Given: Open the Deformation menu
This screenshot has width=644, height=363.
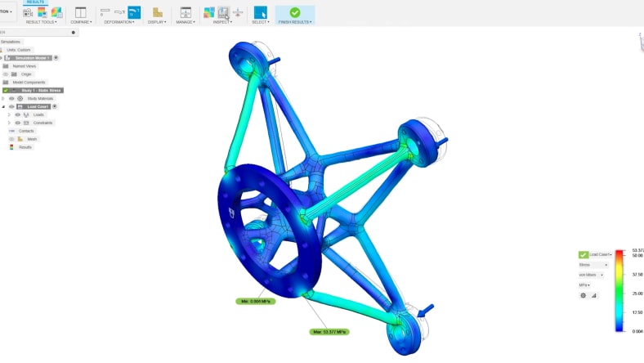Looking at the screenshot, I should [x=119, y=22].
